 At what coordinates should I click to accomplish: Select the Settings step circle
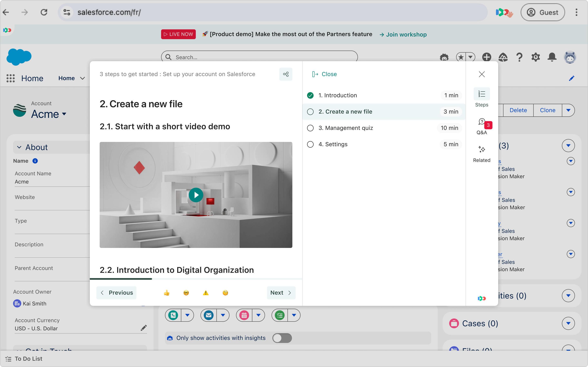(310, 144)
